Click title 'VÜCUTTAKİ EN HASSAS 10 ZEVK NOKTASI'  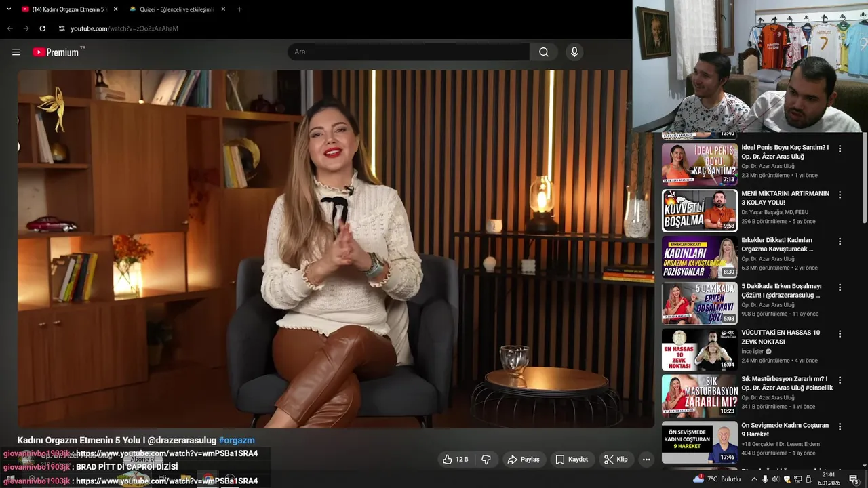click(781, 337)
